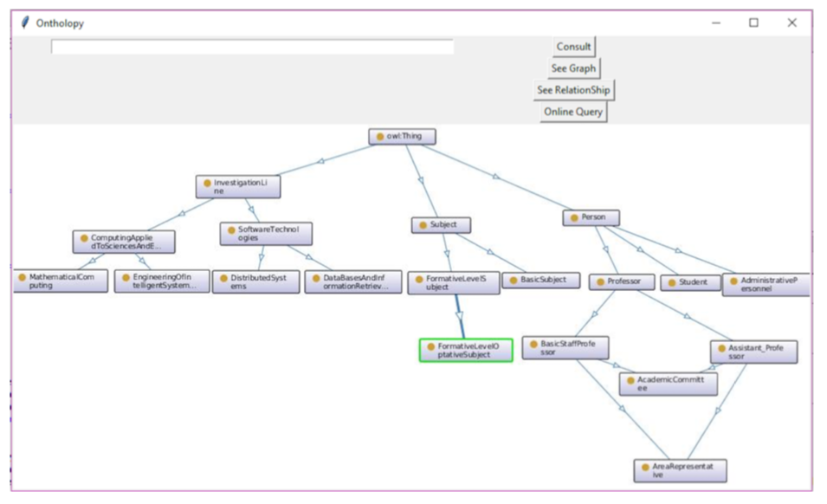The image size is (827, 504).
Task: Click the Assistant_Professor node
Action: coord(753,352)
